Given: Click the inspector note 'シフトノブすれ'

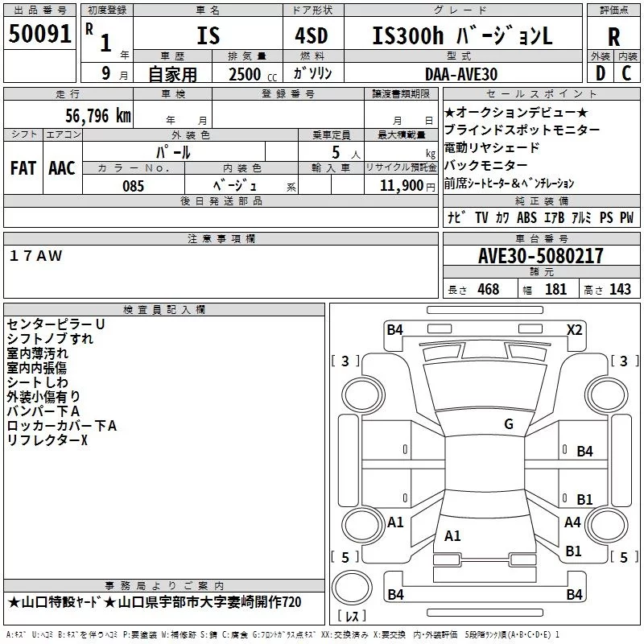Looking at the screenshot, I should tap(50, 338).
